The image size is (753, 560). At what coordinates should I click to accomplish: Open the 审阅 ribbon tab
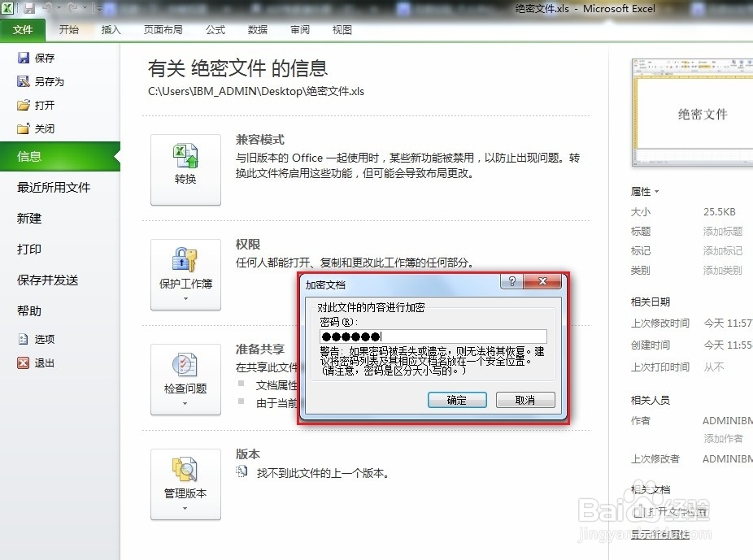300,30
